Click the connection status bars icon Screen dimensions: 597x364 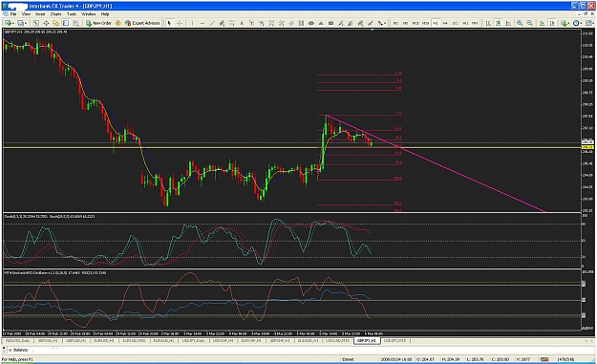[x=544, y=359]
